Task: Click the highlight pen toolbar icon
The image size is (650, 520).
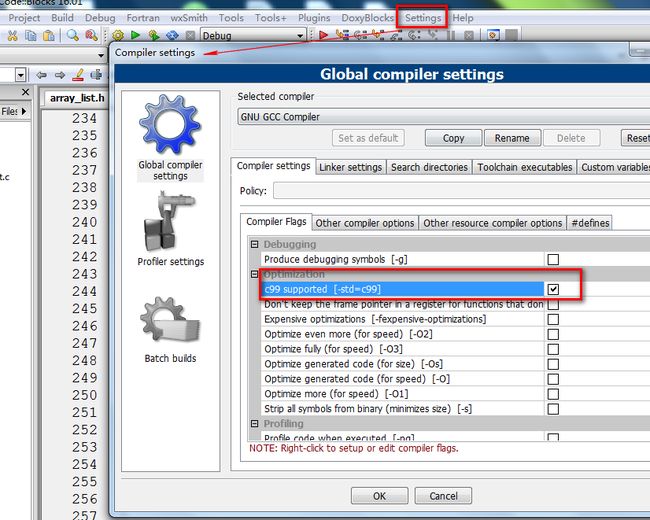Action: [78, 75]
